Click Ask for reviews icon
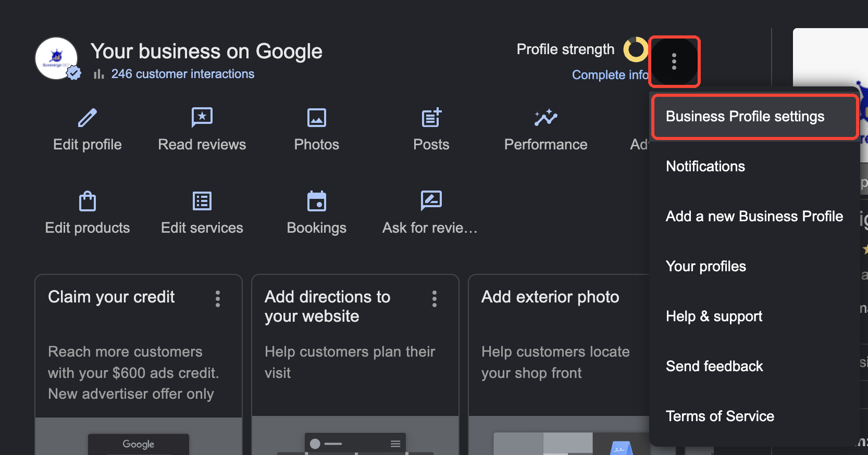Image resolution: width=868 pixels, height=455 pixels. [x=431, y=201]
